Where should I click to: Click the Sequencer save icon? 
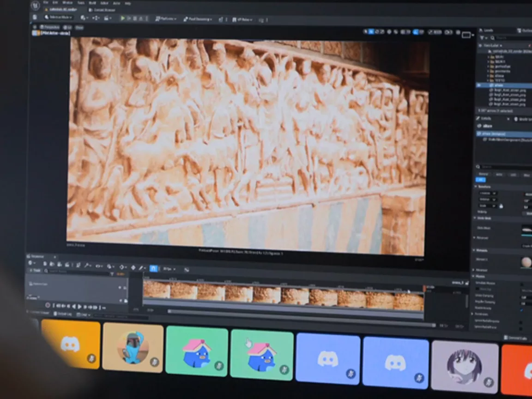45,264
